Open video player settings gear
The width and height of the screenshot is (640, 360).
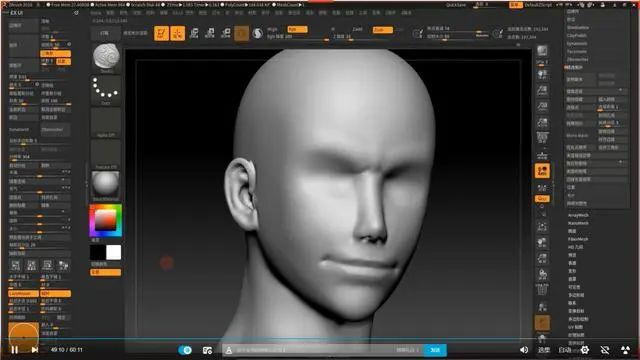click(x=584, y=350)
